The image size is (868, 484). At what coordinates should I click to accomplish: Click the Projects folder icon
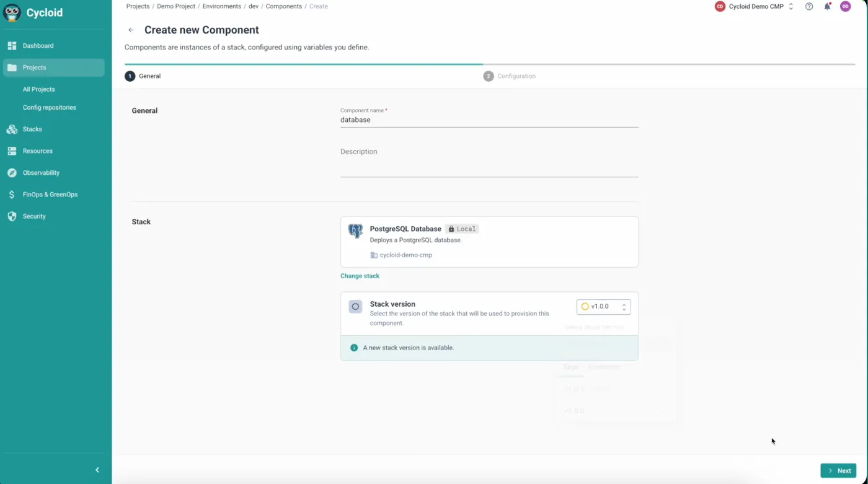[x=12, y=68]
